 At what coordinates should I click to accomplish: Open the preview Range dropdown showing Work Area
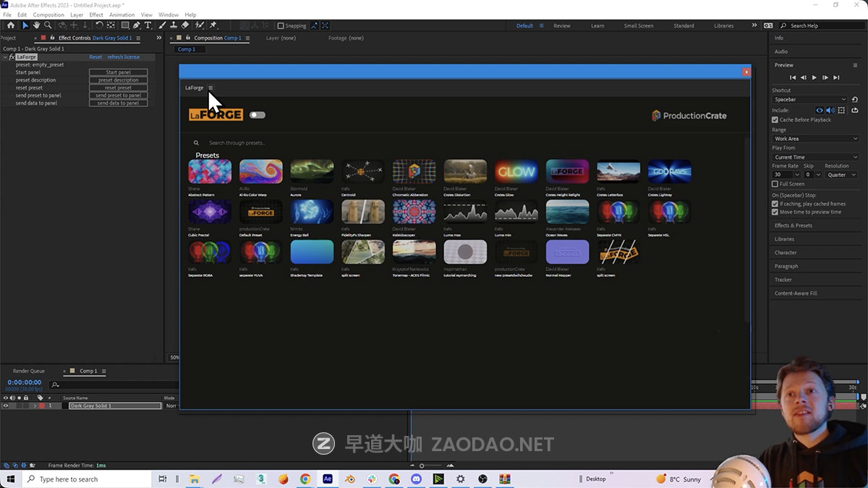[x=815, y=139]
